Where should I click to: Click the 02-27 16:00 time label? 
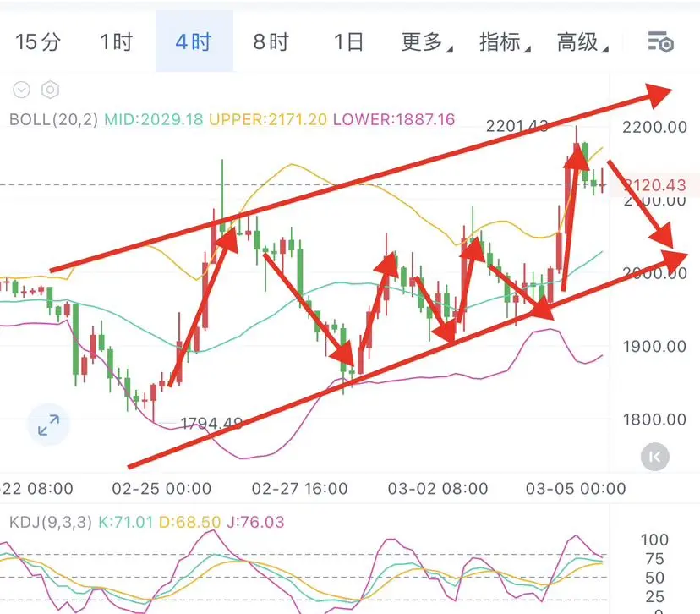[x=299, y=489]
